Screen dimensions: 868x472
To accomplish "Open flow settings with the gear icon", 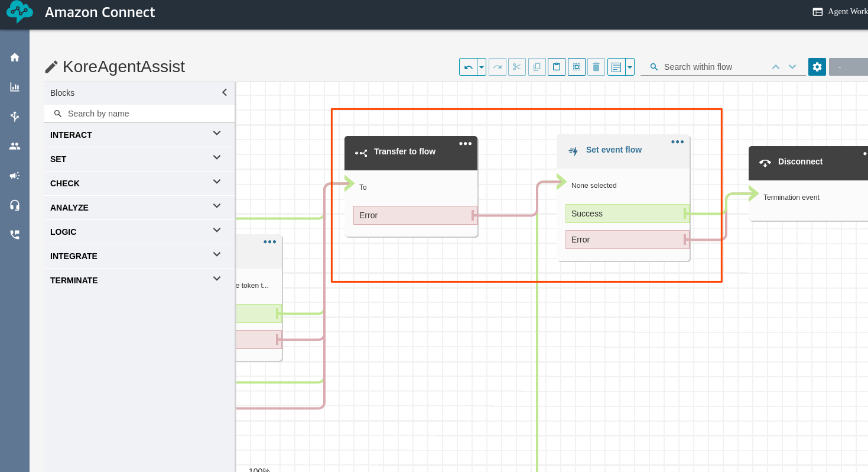I will (817, 67).
